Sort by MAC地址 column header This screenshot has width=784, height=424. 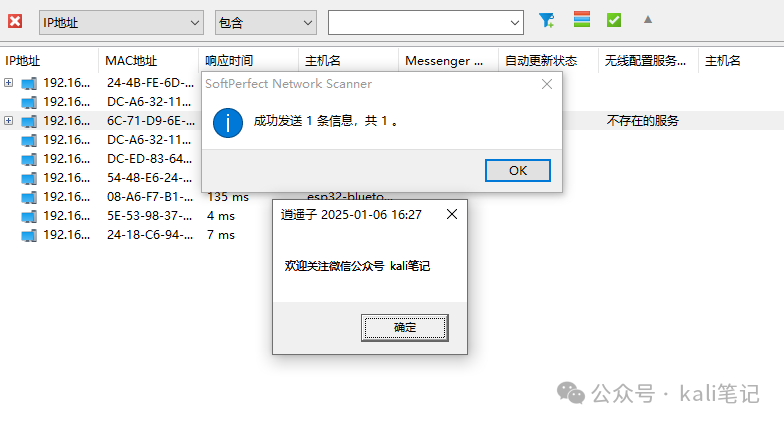148,60
